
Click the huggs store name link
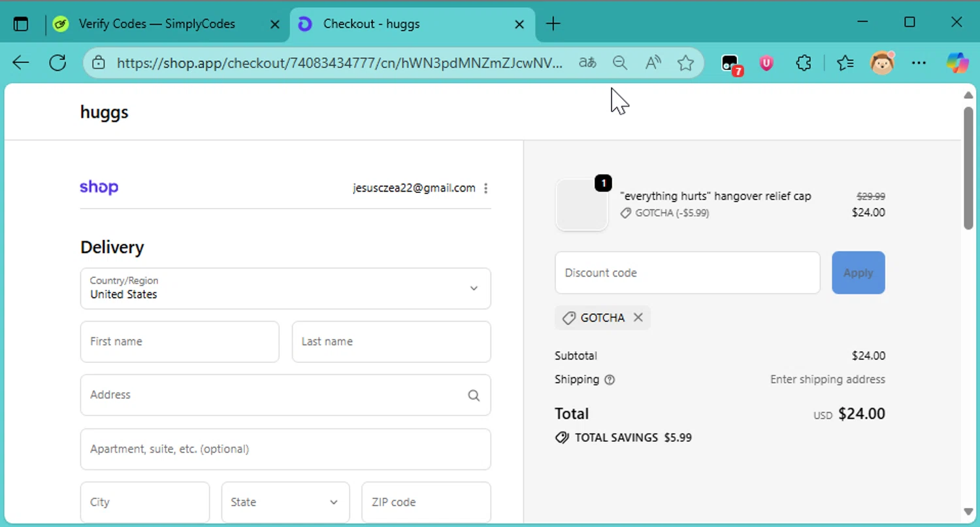pyautogui.click(x=105, y=112)
